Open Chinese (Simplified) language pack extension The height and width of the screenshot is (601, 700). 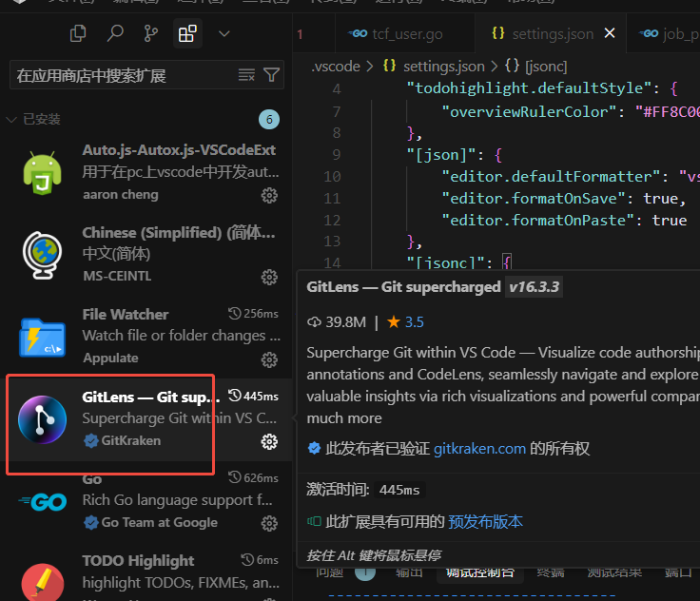(x=179, y=233)
